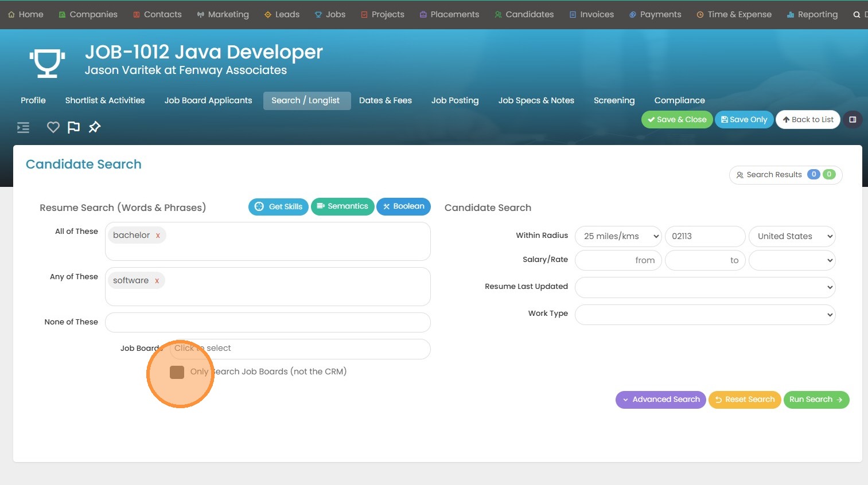Image resolution: width=868 pixels, height=485 pixels.
Task: Expand the Resume Last Updated dropdown
Action: tap(704, 287)
